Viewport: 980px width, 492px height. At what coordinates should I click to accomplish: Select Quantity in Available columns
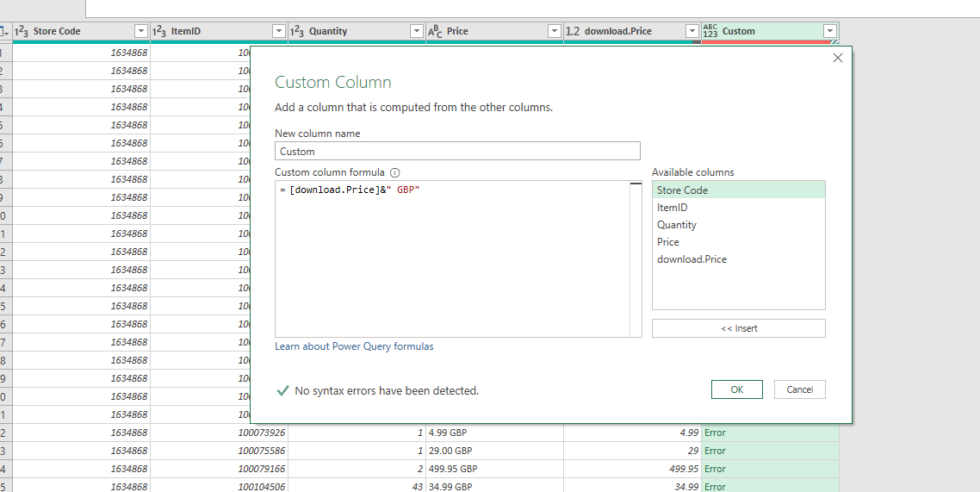(739, 224)
